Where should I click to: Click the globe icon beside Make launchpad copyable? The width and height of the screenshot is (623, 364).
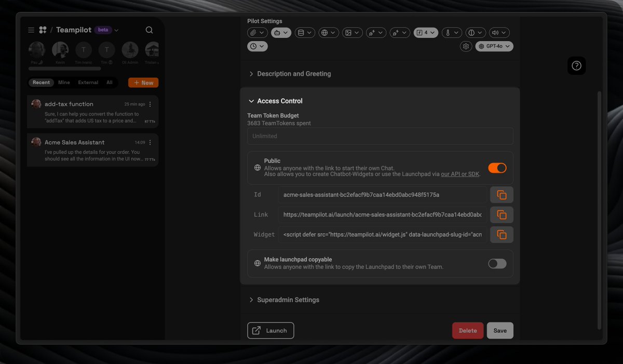click(258, 263)
